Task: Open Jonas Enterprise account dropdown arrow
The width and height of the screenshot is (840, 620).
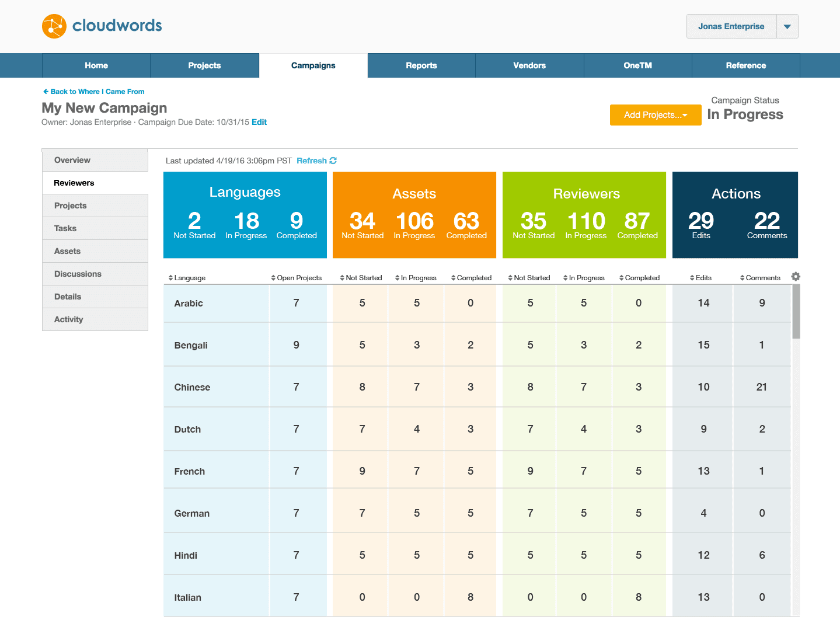Action: 787,26
